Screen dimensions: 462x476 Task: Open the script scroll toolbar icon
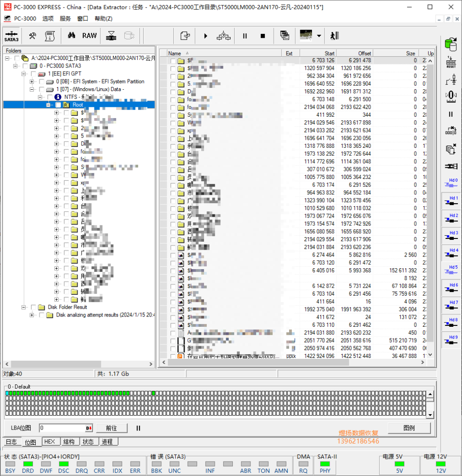(50, 36)
